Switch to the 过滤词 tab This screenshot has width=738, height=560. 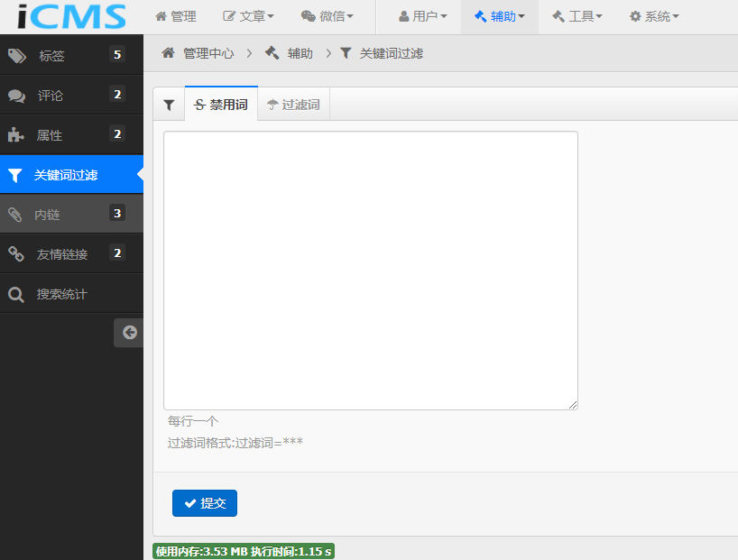pyautogui.click(x=294, y=105)
